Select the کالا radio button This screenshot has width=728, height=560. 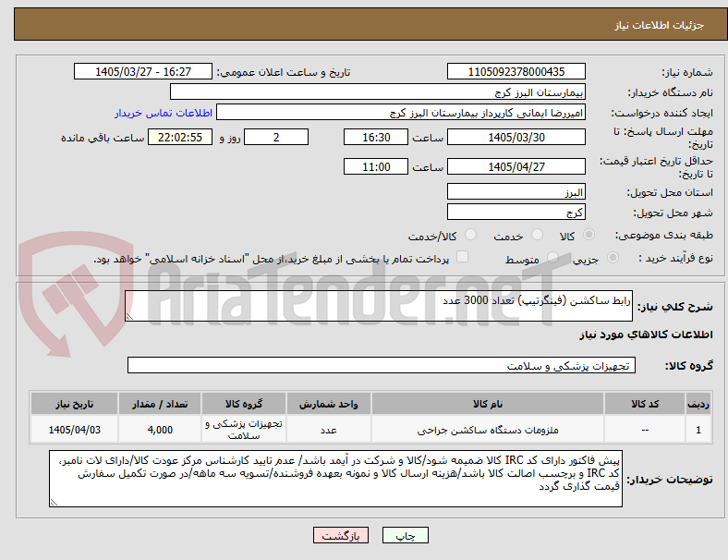[x=588, y=235]
